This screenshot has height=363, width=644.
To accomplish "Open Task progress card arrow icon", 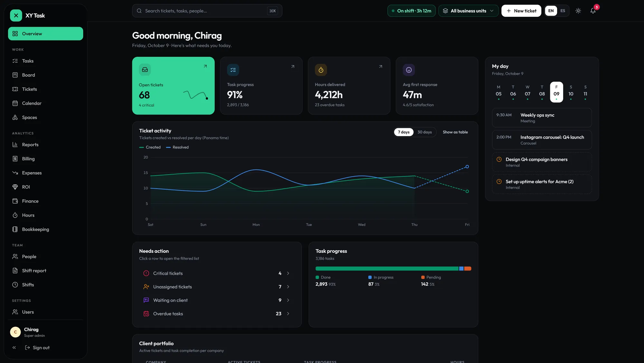I will [x=293, y=66].
